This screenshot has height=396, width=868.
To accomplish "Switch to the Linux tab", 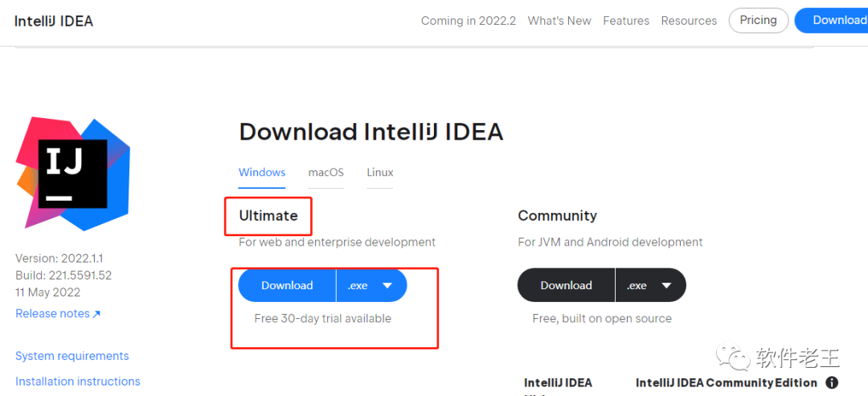I will tap(379, 172).
